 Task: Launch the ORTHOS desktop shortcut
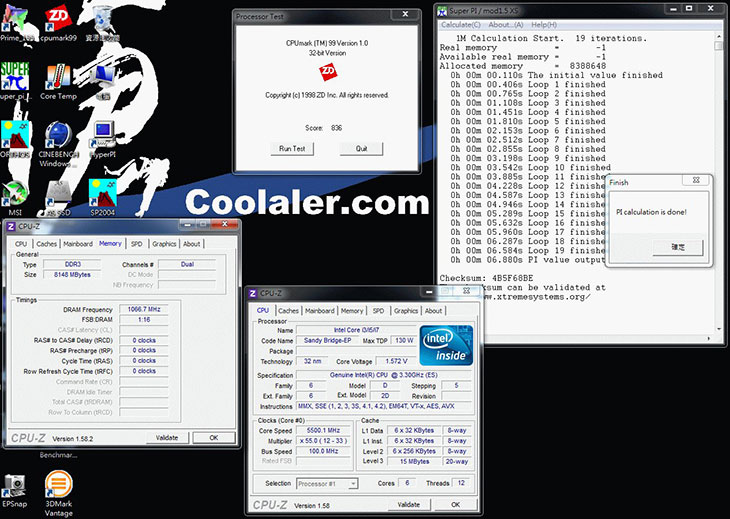15,139
